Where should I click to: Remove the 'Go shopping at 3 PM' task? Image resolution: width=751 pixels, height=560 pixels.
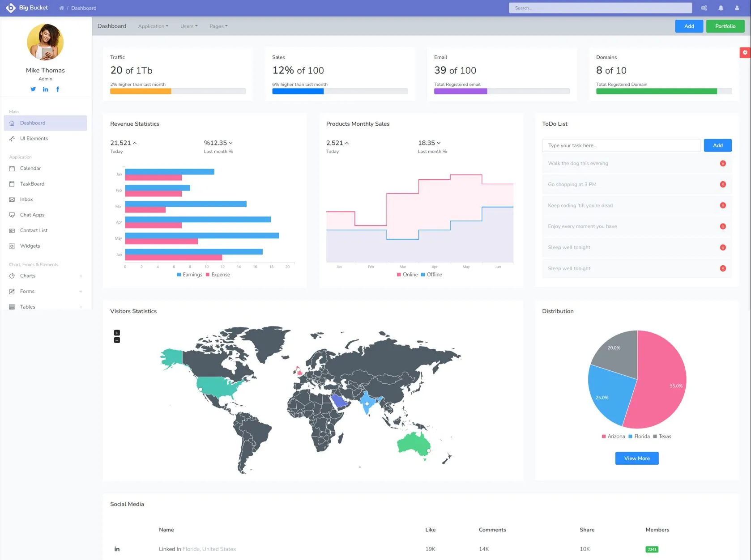[722, 185]
